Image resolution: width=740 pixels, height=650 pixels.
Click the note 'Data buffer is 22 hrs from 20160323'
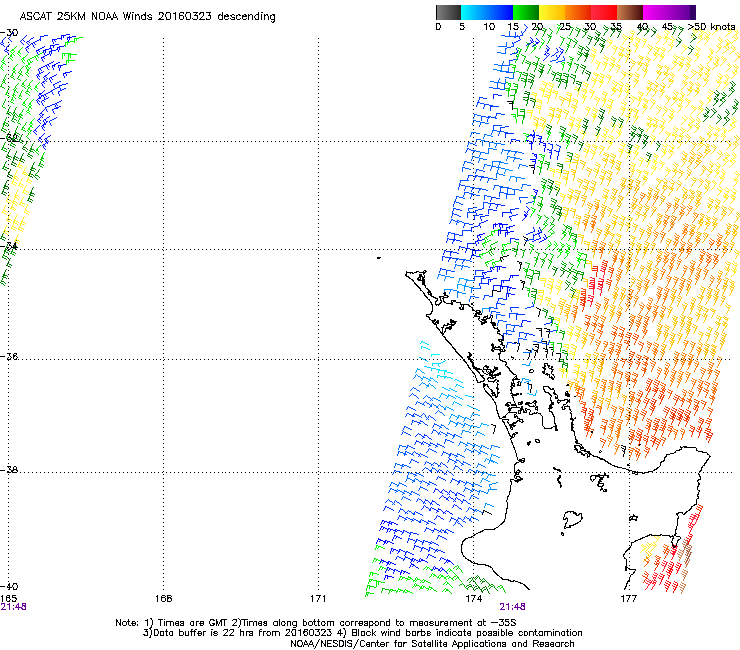(238, 633)
